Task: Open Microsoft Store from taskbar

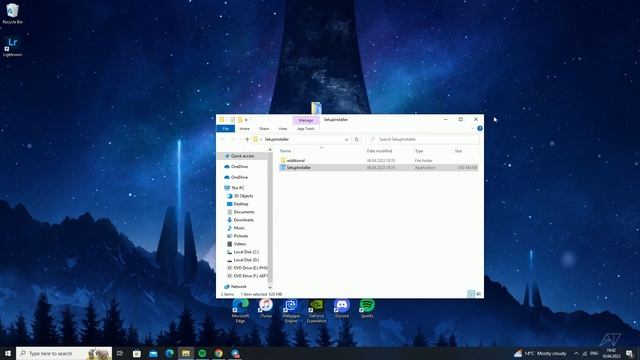Action: point(137,353)
